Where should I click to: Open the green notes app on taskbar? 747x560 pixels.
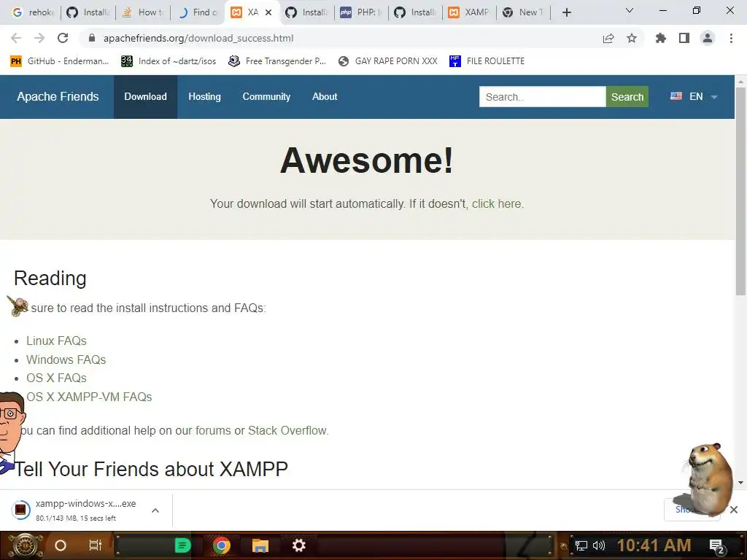(x=182, y=545)
